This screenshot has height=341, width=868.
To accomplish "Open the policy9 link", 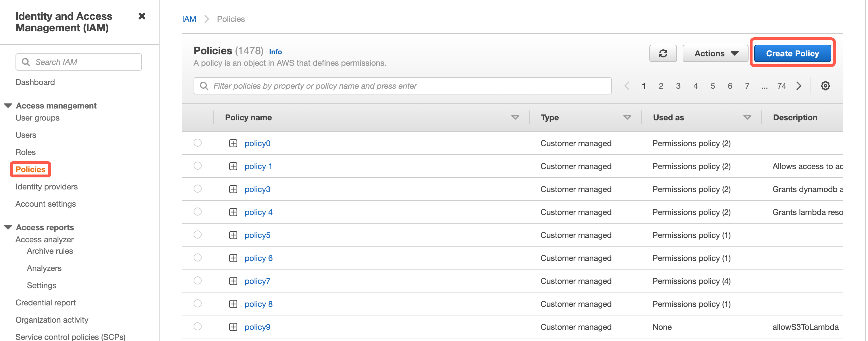I will click(257, 327).
